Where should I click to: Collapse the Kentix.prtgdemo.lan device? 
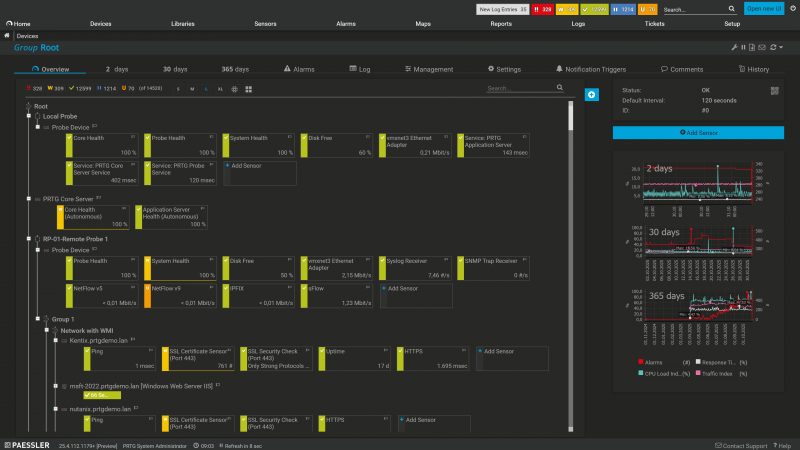[x=56, y=340]
